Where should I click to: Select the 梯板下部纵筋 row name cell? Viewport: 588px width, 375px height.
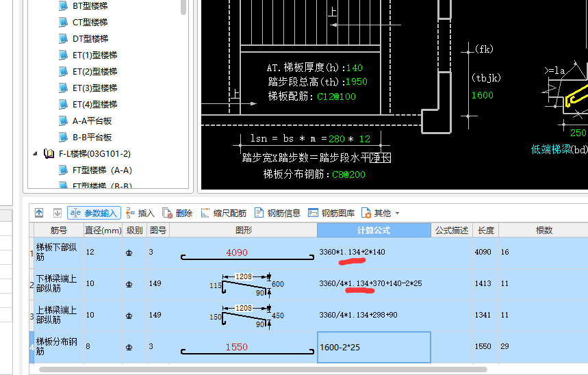tap(59, 253)
